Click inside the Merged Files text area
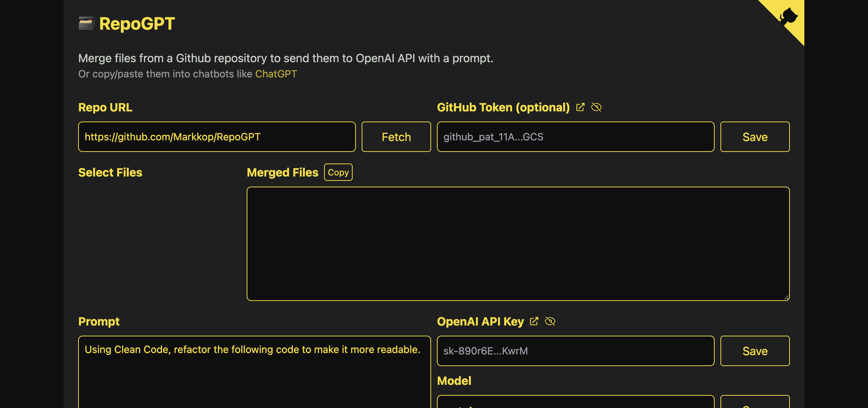This screenshot has height=408, width=868. pyautogui.click(x=518, y=243)
